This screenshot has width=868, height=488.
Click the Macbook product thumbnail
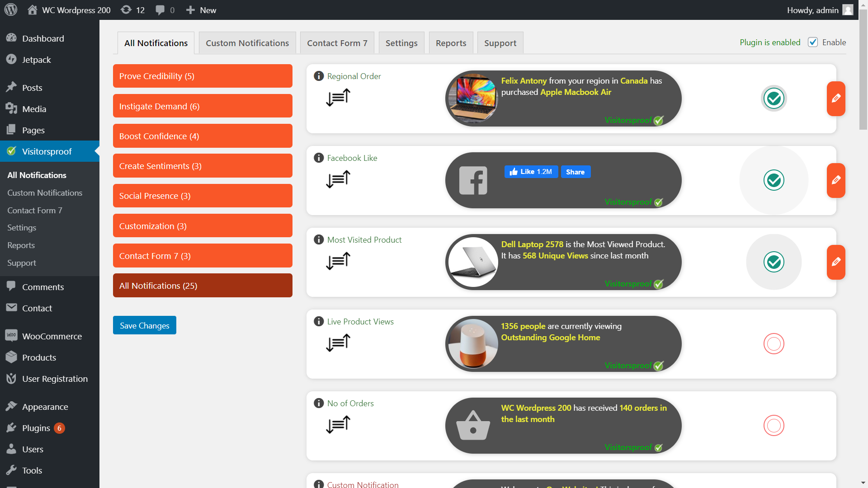[x=473, y=99]
